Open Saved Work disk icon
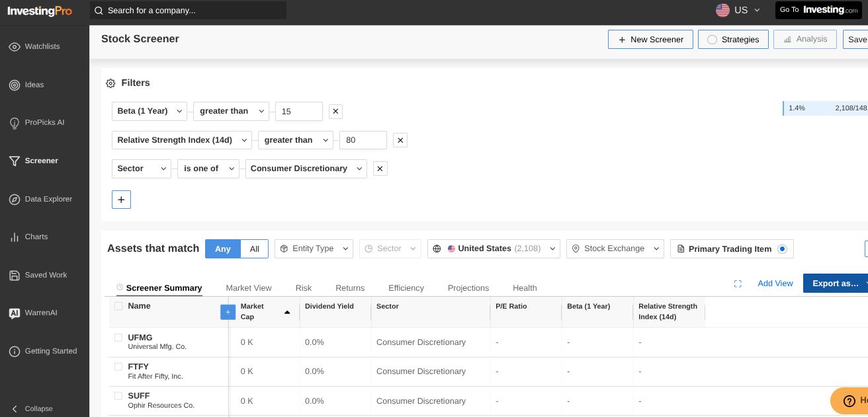 coord(14,275)
